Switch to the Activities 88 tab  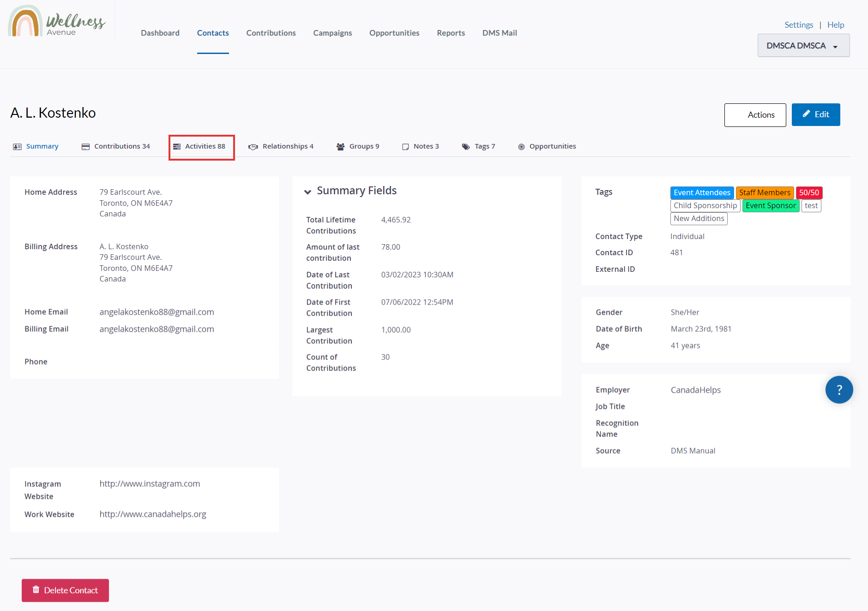[x=199, y=146]
